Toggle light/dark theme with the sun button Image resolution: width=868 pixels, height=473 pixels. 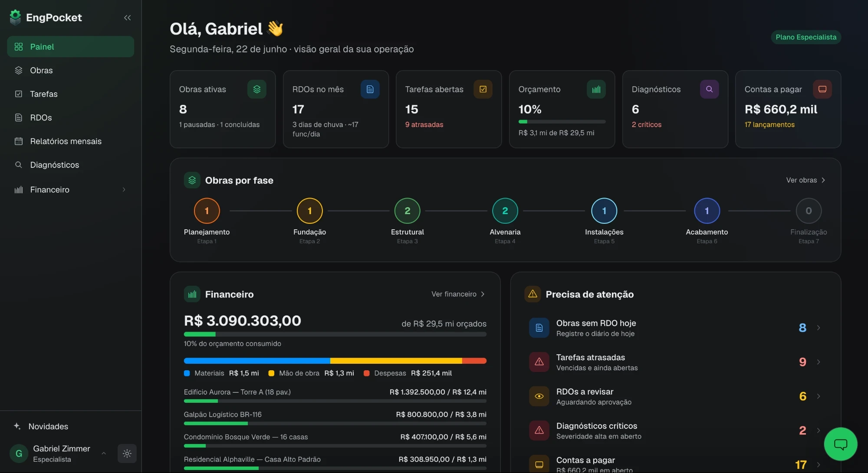[127, 453]
